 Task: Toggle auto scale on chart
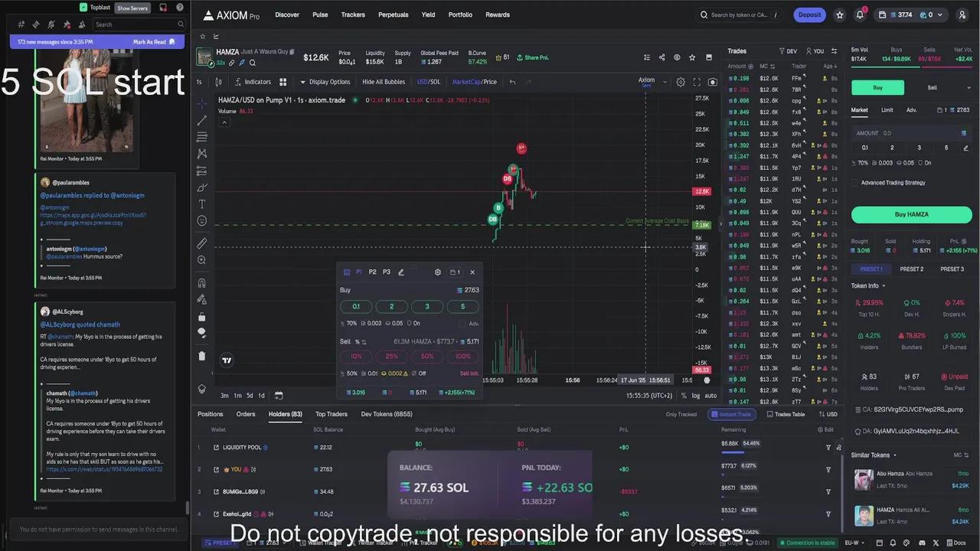710,396
